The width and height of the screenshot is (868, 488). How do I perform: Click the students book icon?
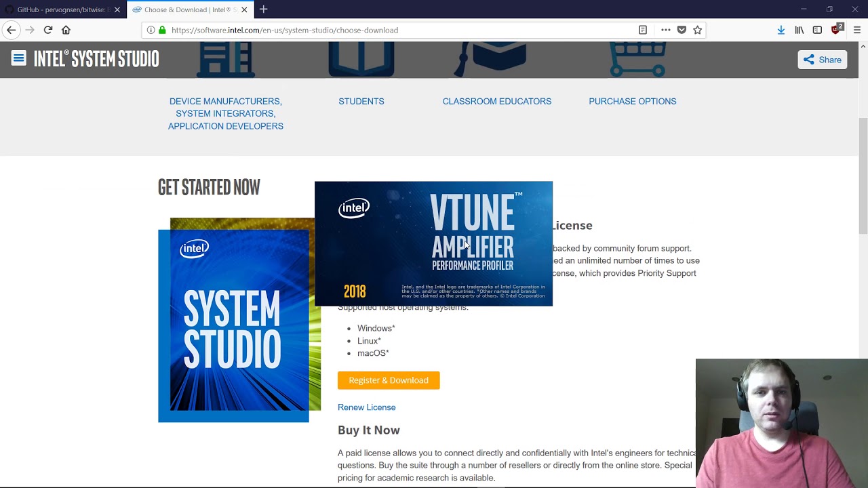click(361, 60)
